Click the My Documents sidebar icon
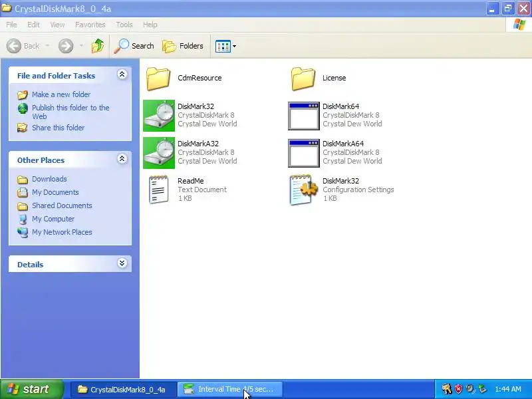Viewport: 532px width, 399px height. point(23,192)
